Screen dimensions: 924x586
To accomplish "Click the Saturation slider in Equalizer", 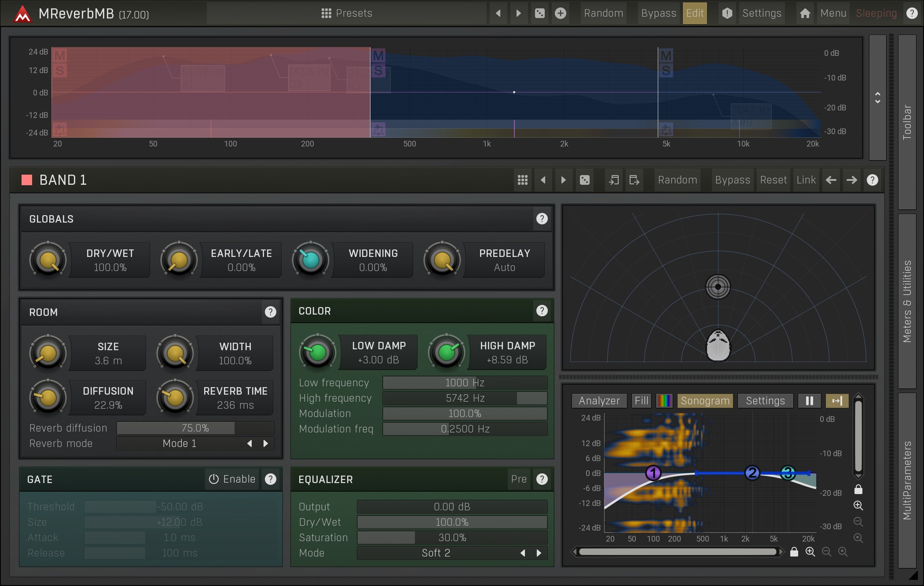I will [452, 538].
